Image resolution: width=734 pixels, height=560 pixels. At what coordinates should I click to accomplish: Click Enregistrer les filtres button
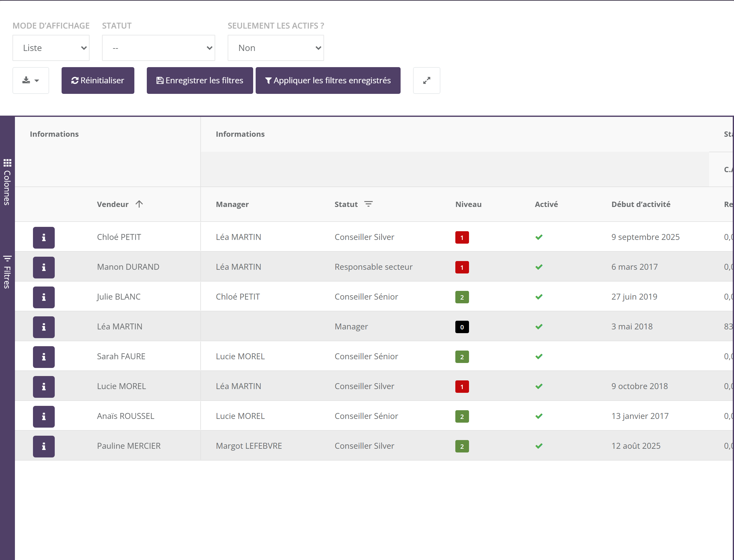(200, 80)
